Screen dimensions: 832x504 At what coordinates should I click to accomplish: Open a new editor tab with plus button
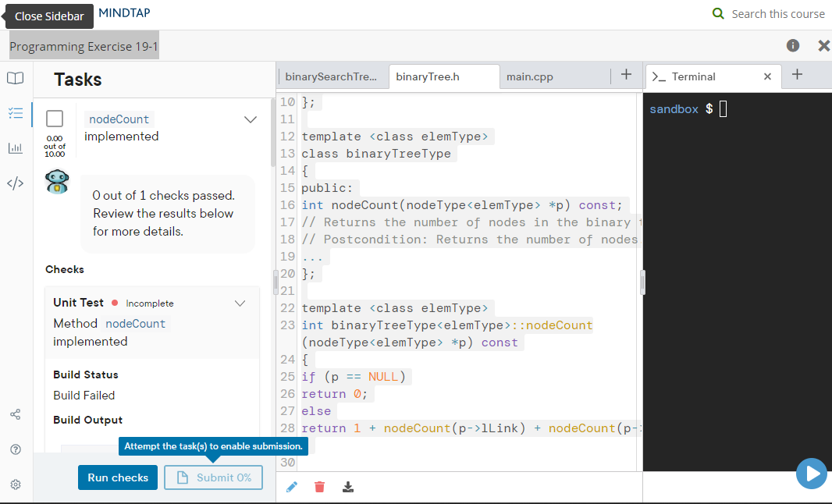tap(626, 74)
